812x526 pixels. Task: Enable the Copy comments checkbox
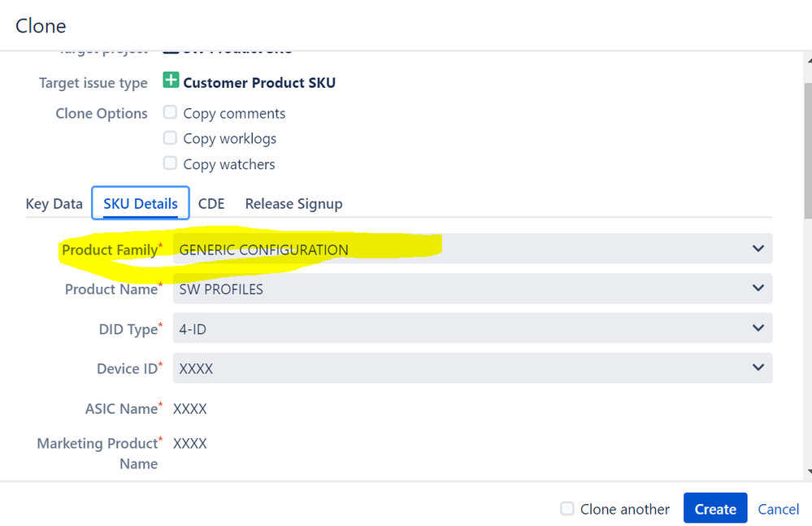170,112
